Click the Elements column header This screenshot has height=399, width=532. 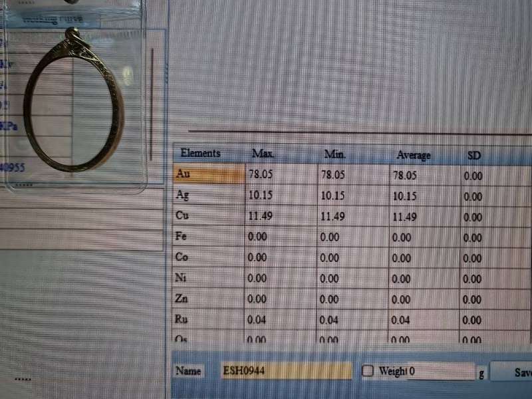click(200, 154)
